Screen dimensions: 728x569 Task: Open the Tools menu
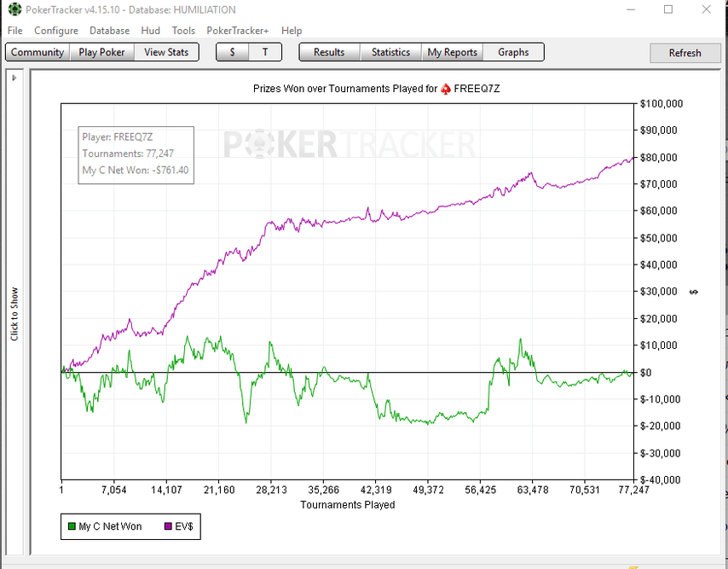coord(183,31)
